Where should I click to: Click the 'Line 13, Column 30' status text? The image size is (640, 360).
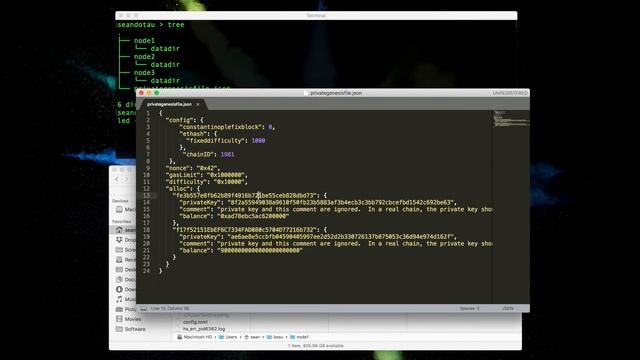[170, 309]
